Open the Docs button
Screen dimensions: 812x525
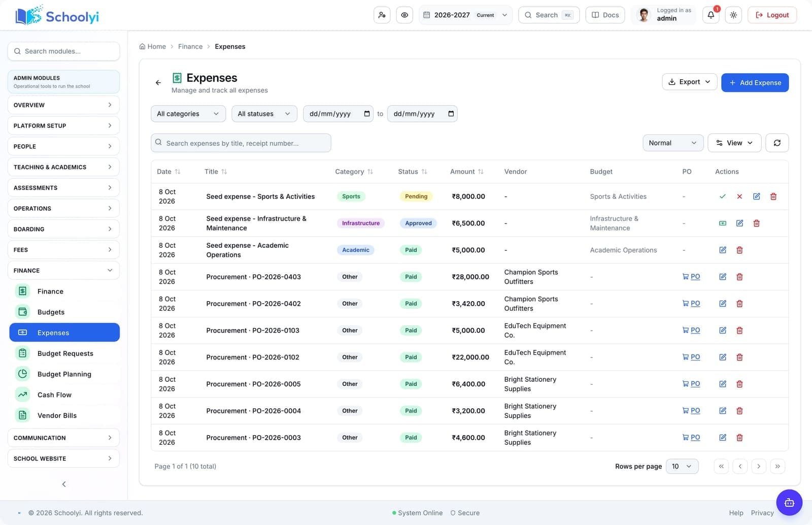pos(605,15)
